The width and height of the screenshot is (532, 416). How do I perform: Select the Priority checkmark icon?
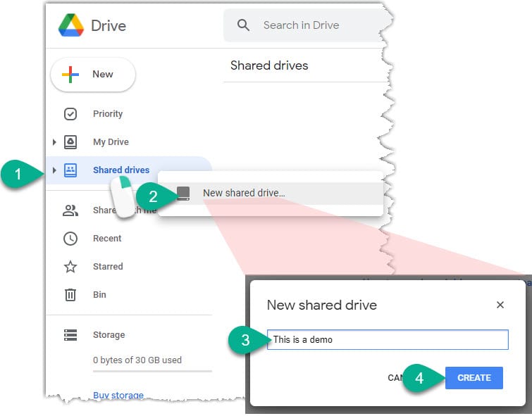pyautogui.click(x=70, y=114)
